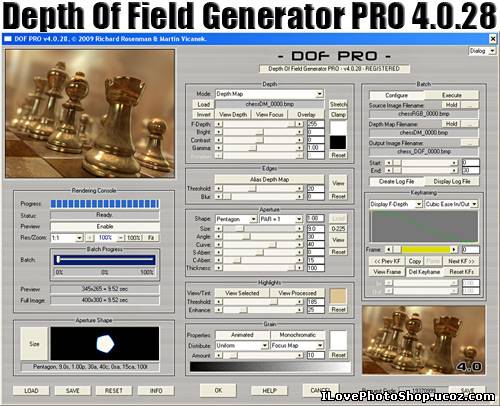Click the highlights tint color swatch
500x406 pixels.
click(x=338, y=296)
